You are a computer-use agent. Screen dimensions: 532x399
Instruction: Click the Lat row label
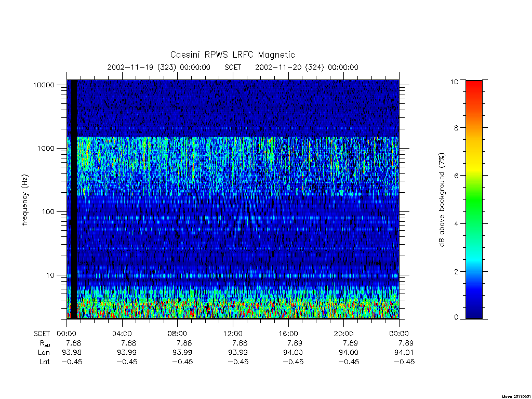pyautogui.click(x=45, y=362)
